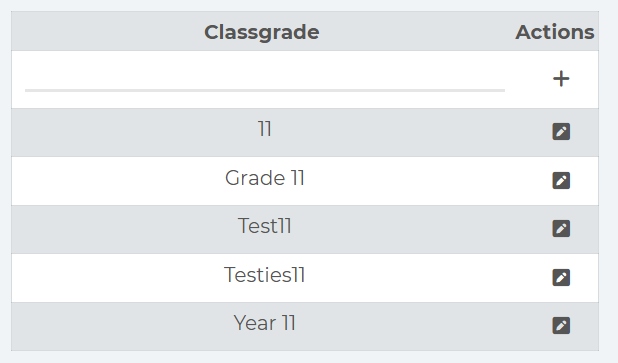The image size is (618, 363).
Task: Click empty left area of Test11 row
Action: pyautogui.click(x=118, y=229)
